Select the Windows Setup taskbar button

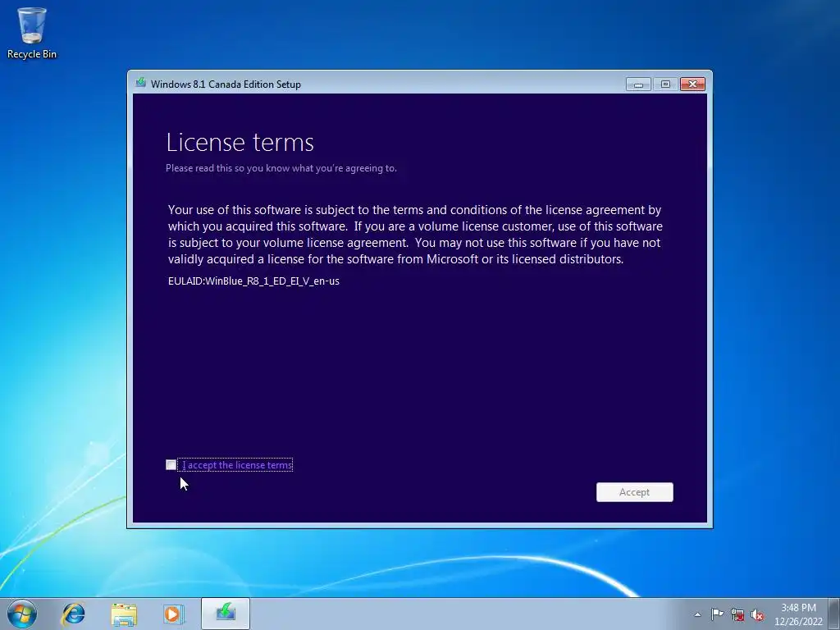tap(226, 614)
